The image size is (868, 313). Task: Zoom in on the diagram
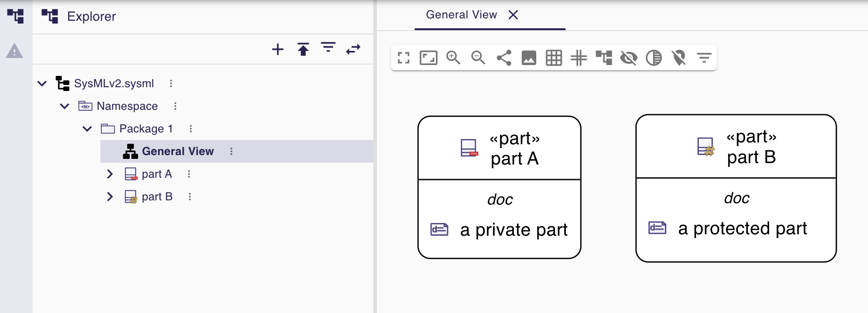tap(453, 58)
